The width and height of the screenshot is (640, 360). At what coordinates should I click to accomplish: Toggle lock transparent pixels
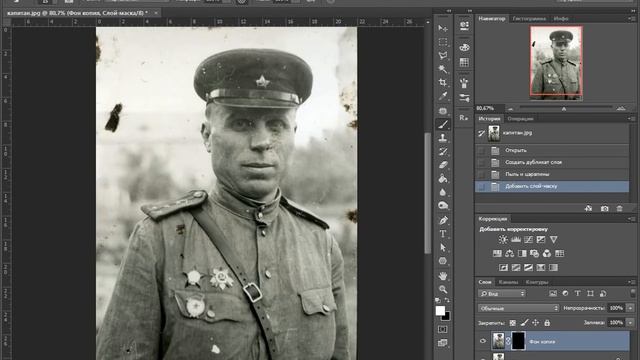[513, 323]
